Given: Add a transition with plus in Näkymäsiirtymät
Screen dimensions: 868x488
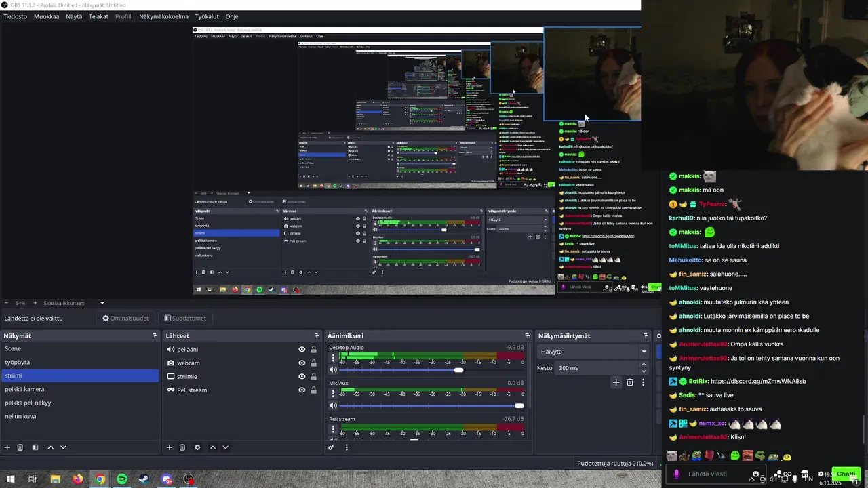Looking at the screenshot, I should click(616, 382).
